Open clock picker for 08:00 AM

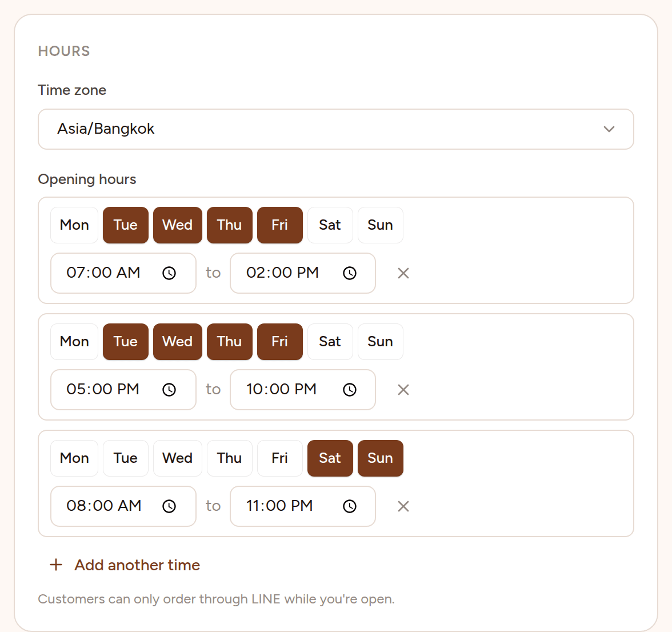click(x=169, y=506)
